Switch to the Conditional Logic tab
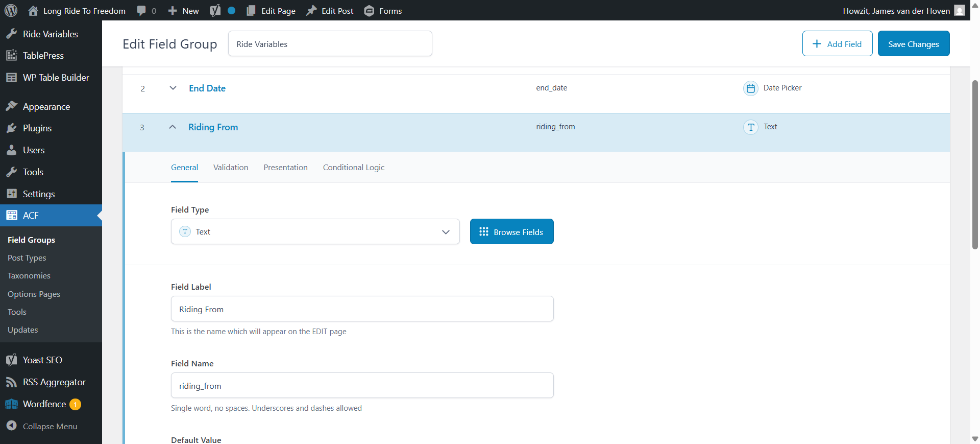 (354, 168)
